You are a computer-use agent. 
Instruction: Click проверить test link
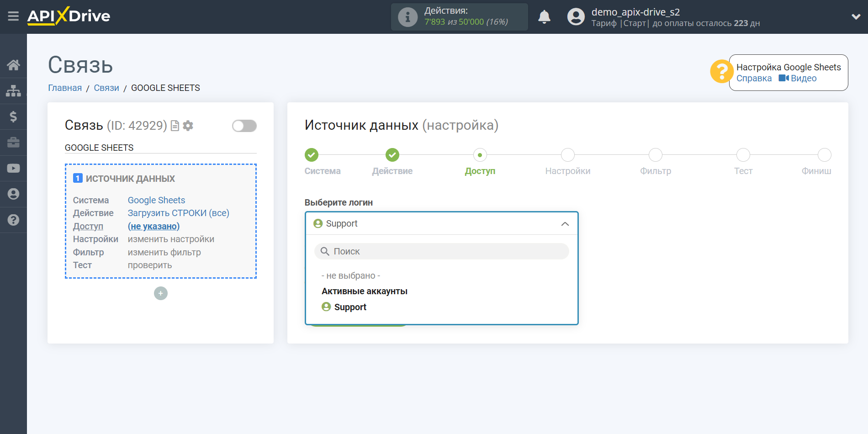click(x=150, y=265)
